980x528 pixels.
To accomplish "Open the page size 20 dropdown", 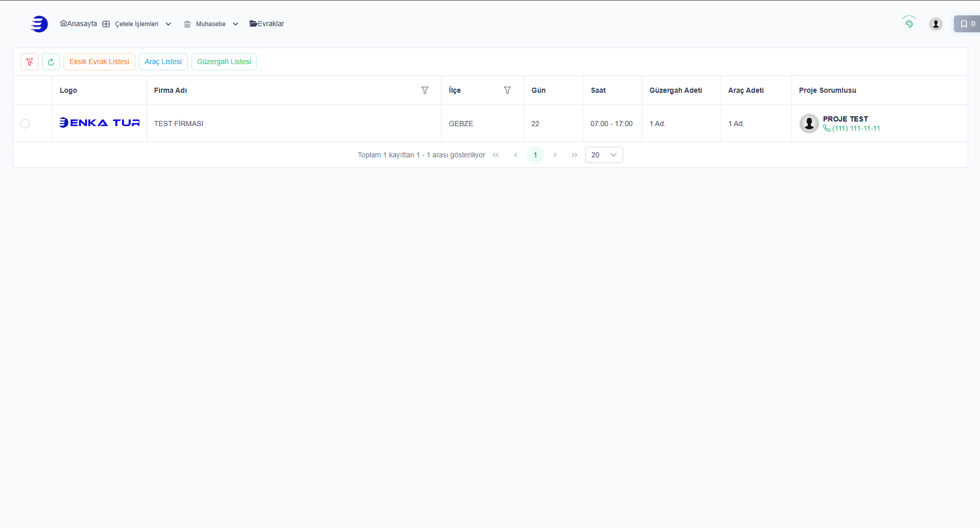I will pyautogui.click(x=604, y=155).
